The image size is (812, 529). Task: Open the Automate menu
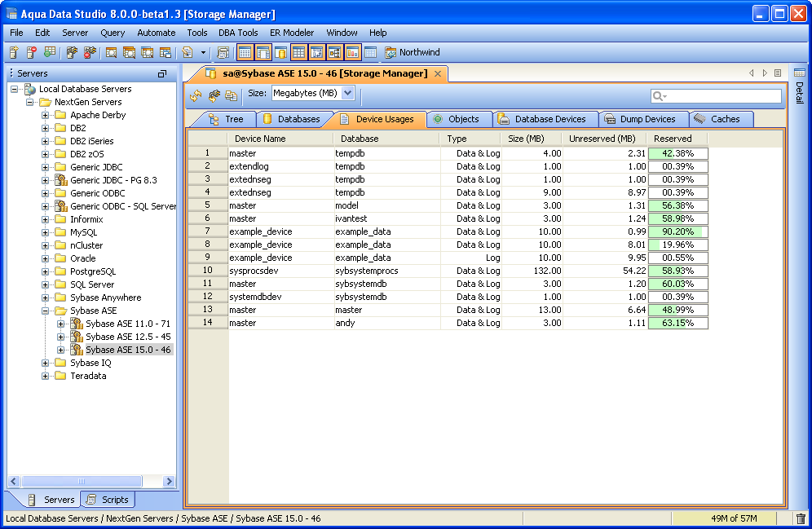156,33
